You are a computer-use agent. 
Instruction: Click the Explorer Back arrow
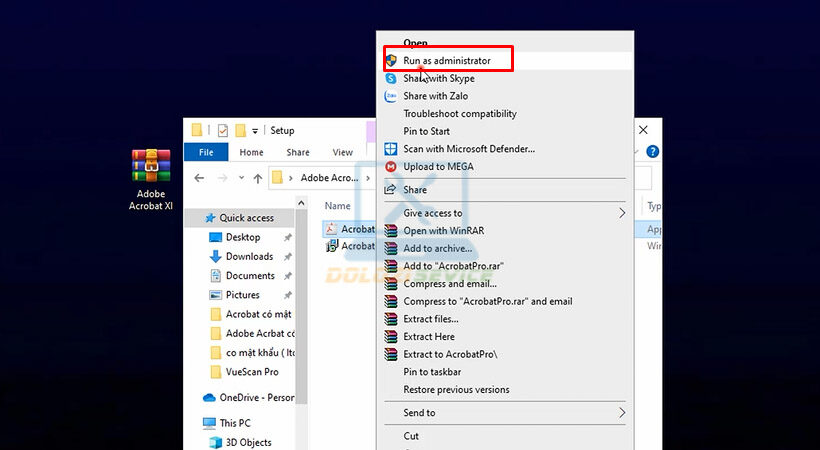coord(199,178)
